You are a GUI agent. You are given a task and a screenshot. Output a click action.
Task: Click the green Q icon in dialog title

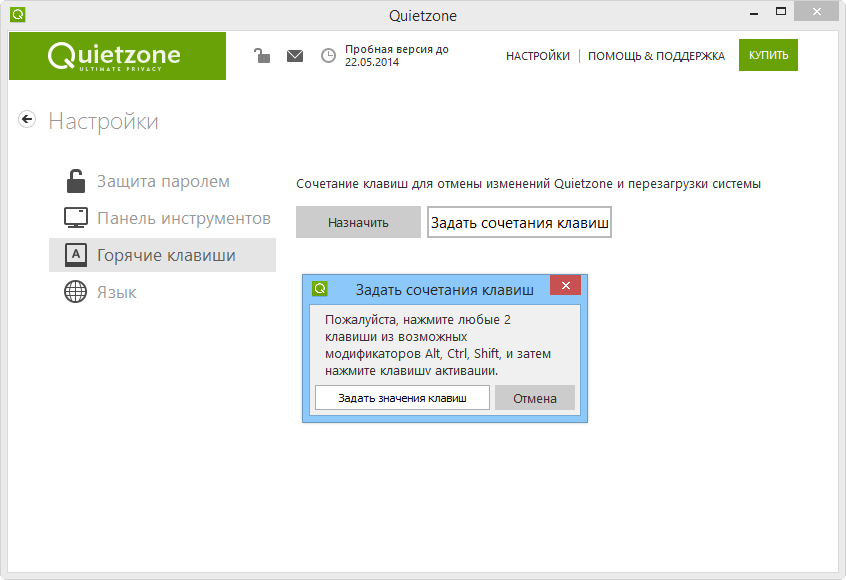[320, 289]
